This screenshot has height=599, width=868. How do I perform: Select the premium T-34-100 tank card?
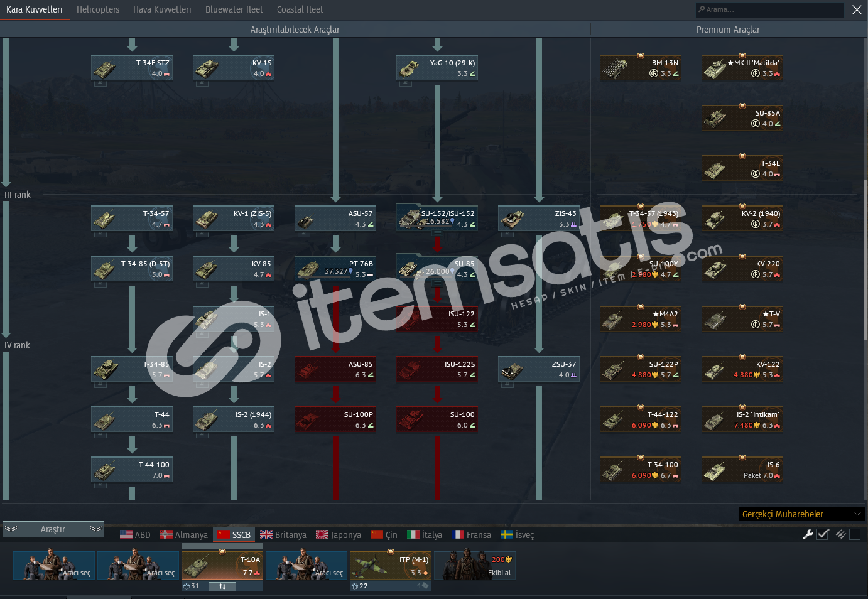coord(641,470)
